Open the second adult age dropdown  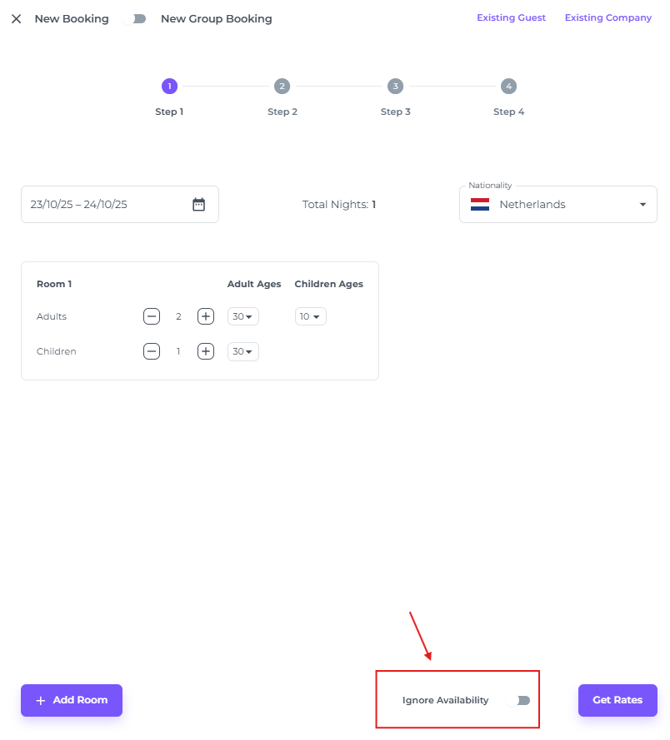click(x=243, y=351)
